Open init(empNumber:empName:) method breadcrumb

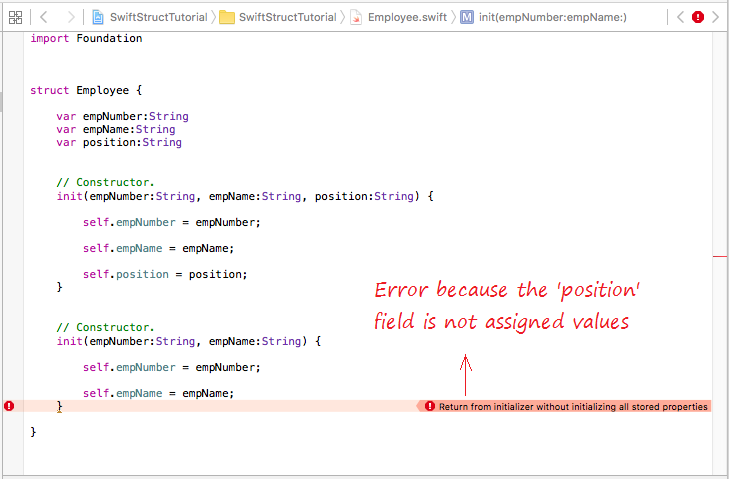tap(553, 17)
